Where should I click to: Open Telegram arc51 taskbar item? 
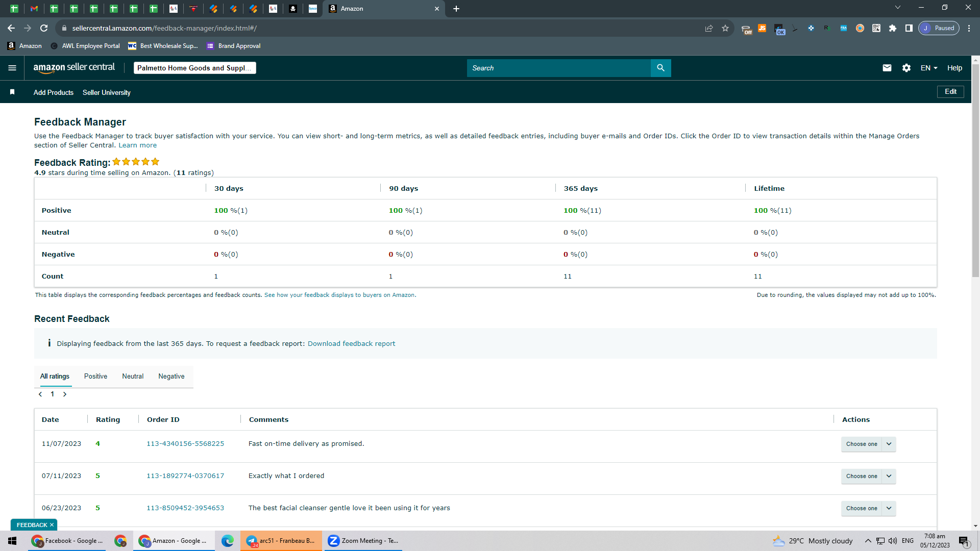pos(281,541)
